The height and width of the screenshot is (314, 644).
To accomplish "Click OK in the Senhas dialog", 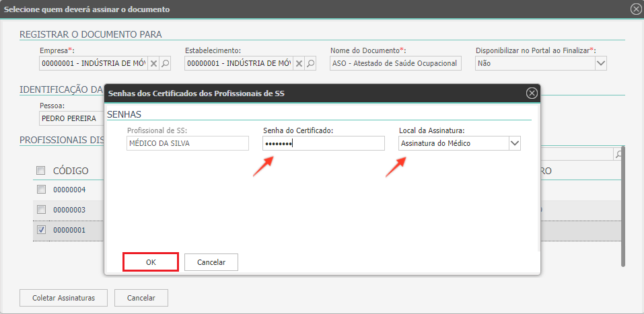I will [151, 262].
